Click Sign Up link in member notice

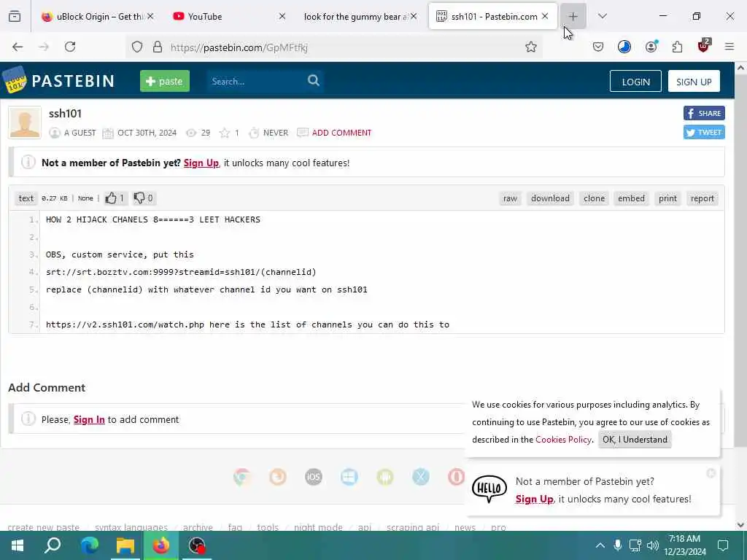pyautogui.click(x=201, y=163)
